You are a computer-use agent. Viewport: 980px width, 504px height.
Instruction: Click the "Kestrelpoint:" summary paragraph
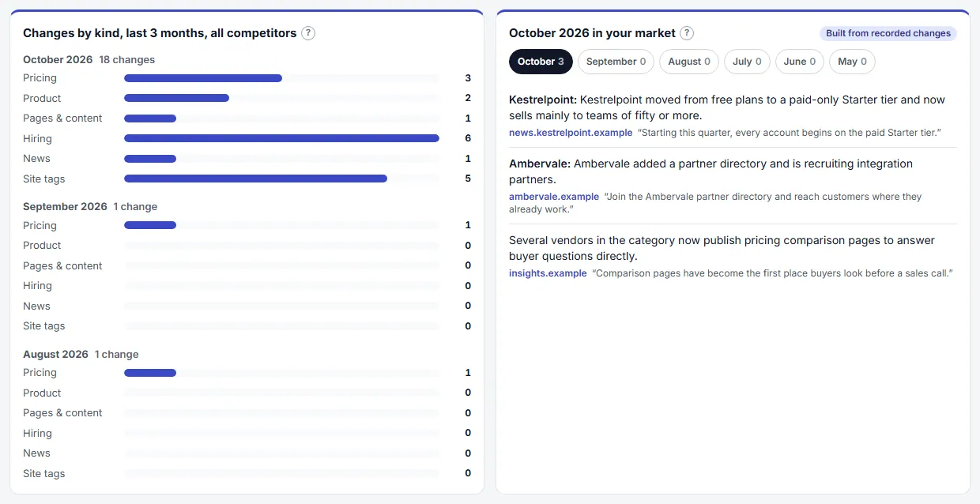point(727,107)
